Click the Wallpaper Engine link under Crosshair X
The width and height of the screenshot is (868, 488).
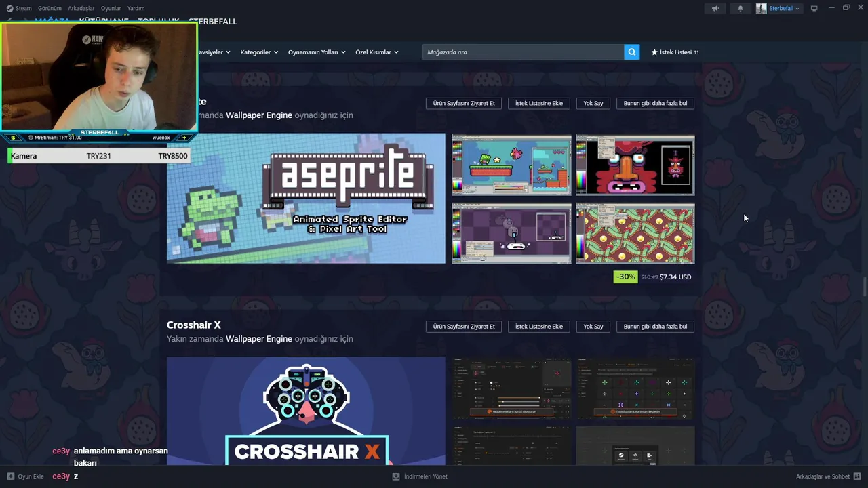click(x=259, y=339)
